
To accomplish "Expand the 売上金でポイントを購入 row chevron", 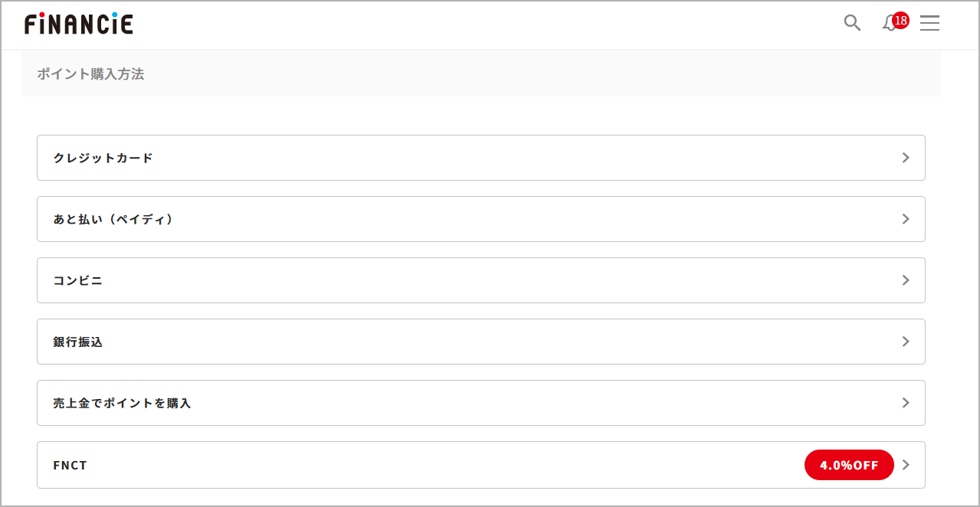I will tap(906, 403).
